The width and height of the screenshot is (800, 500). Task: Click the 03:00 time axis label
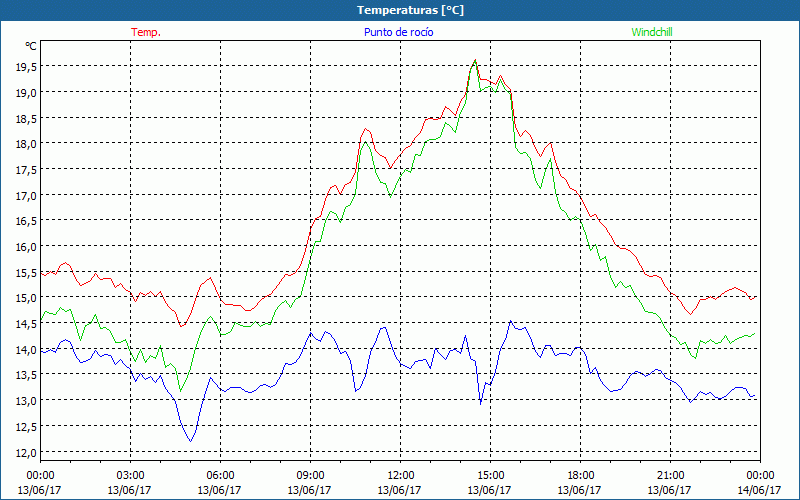coord(131,476)
